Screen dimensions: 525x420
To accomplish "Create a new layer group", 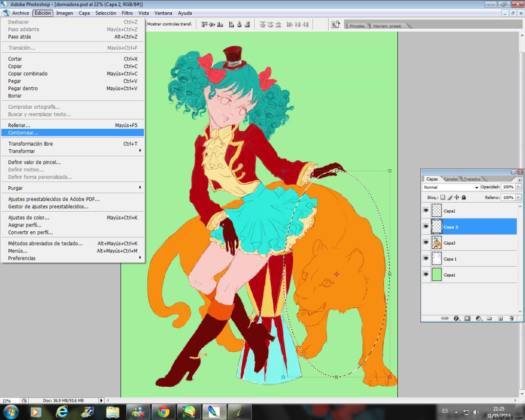I will tap(489, 318).
